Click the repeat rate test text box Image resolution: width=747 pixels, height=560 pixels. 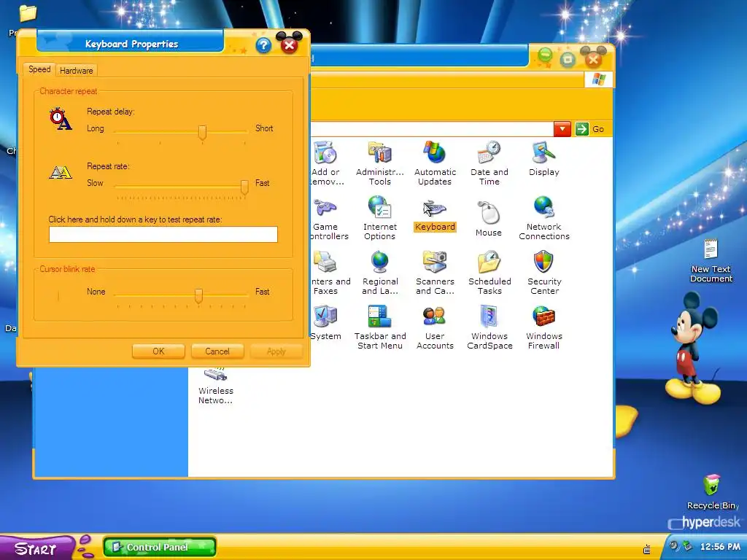pyautogui.click(x=163, y=234)
